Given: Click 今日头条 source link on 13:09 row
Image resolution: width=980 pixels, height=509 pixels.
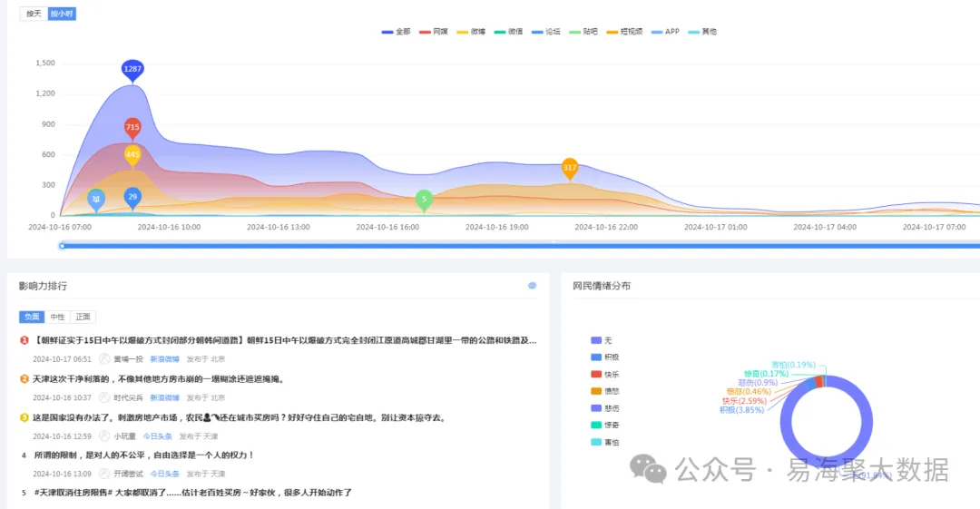Looking at the screenshot, I should click(x=164, y=474).
